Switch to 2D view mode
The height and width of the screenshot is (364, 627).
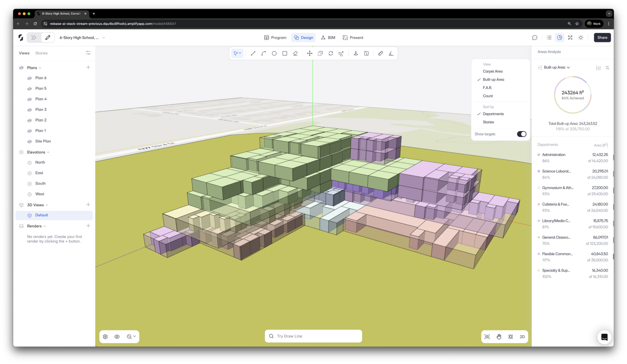(x=522, y=336)
